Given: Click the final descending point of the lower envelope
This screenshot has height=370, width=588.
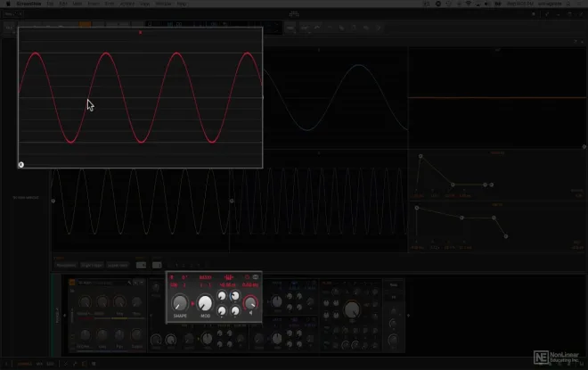Looking at the screenshot, I should [506, 236].
